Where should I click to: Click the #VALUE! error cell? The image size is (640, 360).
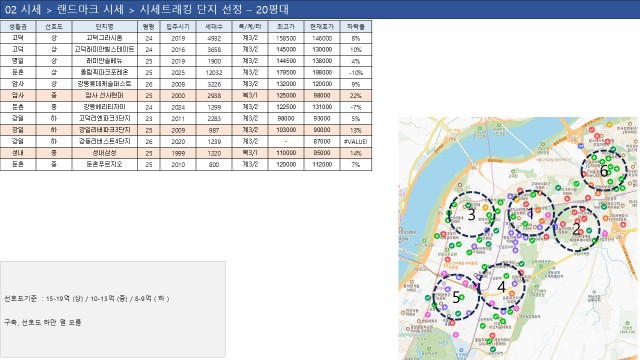point(356,141)
